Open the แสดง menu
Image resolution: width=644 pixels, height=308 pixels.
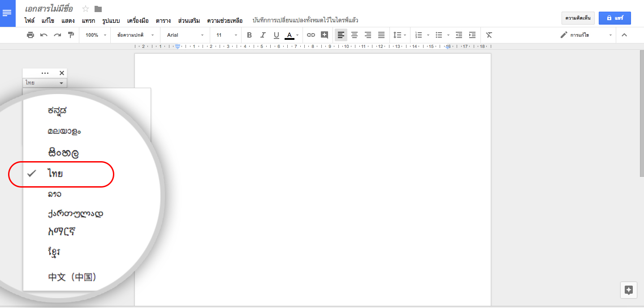[68, 21]
